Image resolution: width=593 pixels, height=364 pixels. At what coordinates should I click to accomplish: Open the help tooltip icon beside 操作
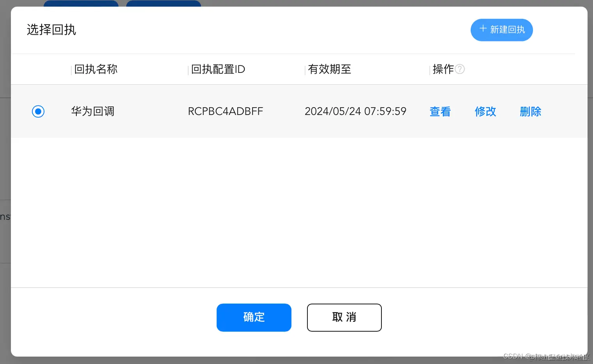pos(460,69)
